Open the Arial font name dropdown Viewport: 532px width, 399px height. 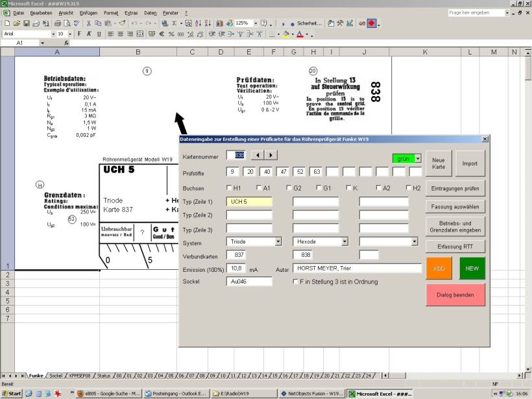pos(53,34)
